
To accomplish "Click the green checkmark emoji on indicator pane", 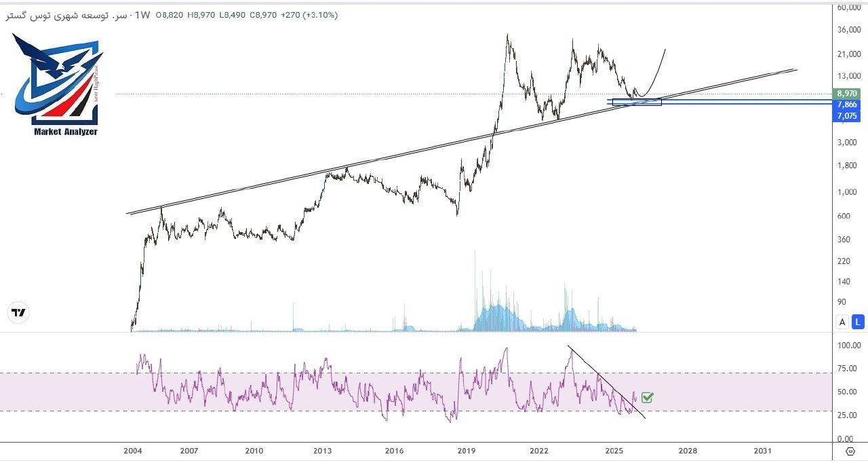I will point(646,398).
